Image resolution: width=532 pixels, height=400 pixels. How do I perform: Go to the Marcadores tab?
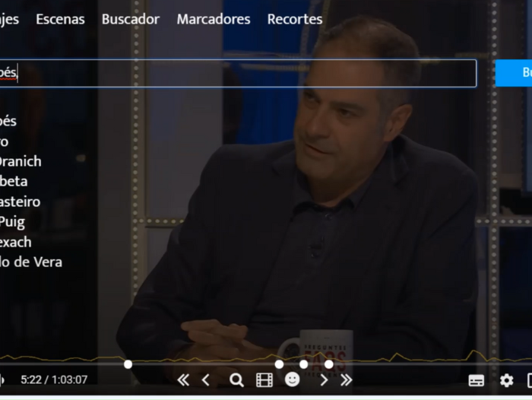(214, 19)
